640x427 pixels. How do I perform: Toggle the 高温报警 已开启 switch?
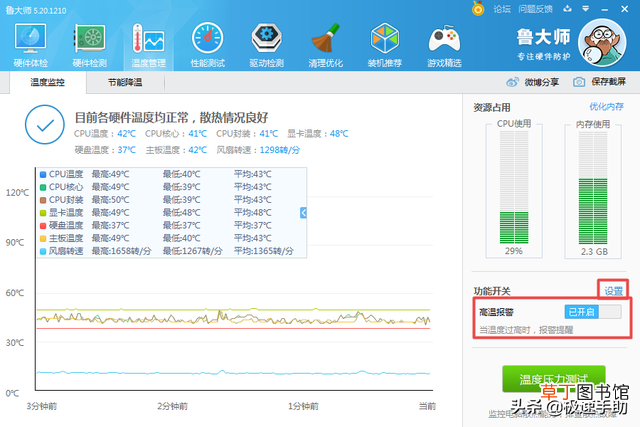point(593,312)
